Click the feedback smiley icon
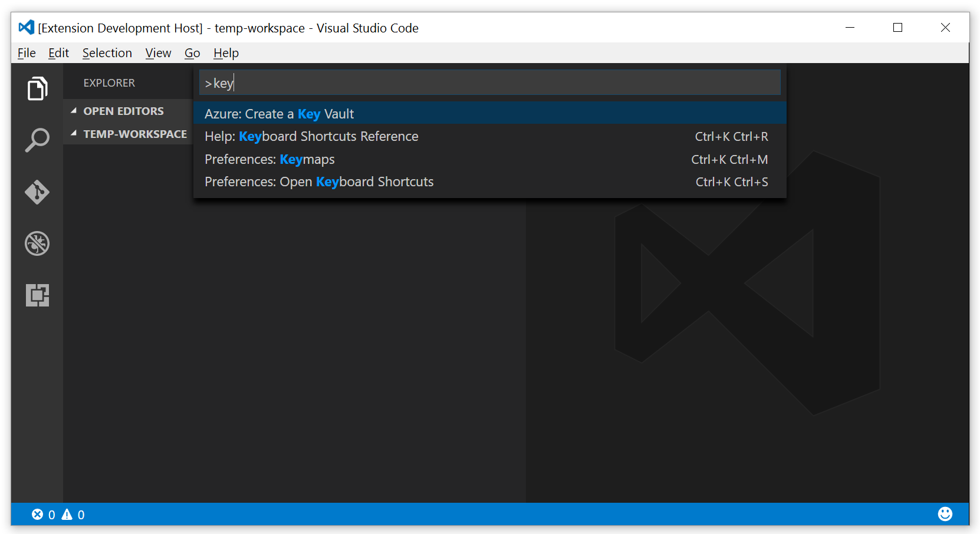980x534 pixels. [945, 514]
